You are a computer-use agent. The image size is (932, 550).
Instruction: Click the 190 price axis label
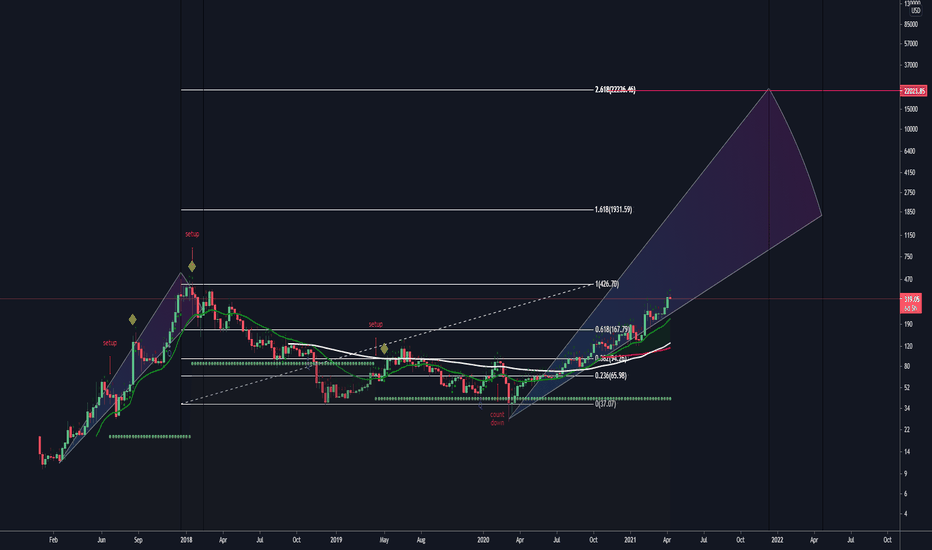[908, 324]
